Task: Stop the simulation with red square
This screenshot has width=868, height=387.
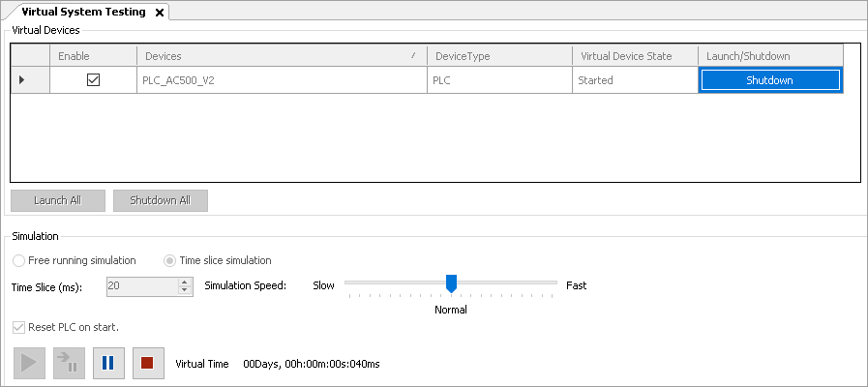Action: [148, 364]
